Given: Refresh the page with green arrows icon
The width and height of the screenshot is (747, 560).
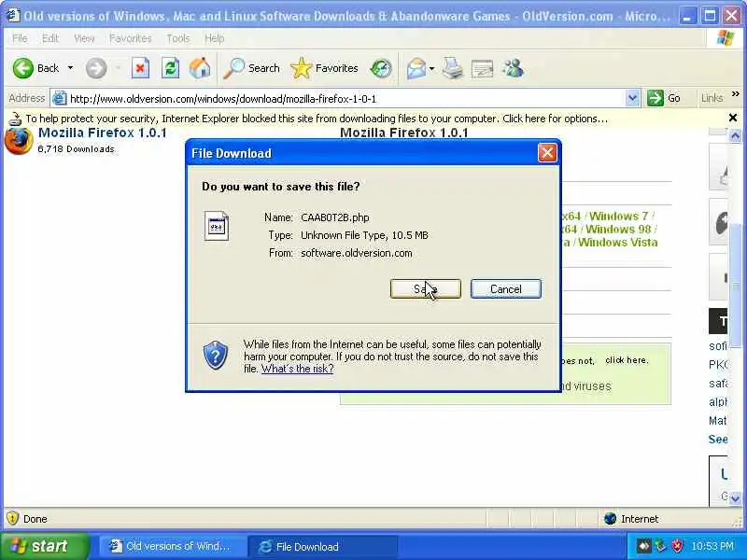Looking at the screenshot, I should (x=170, y=68).
